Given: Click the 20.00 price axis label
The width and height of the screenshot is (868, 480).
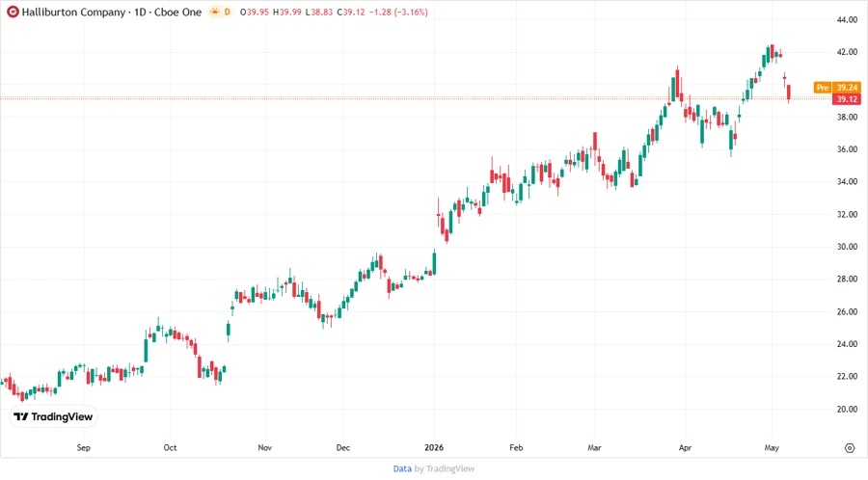Looking at the screenshot, I should click(x=847, y=409).
